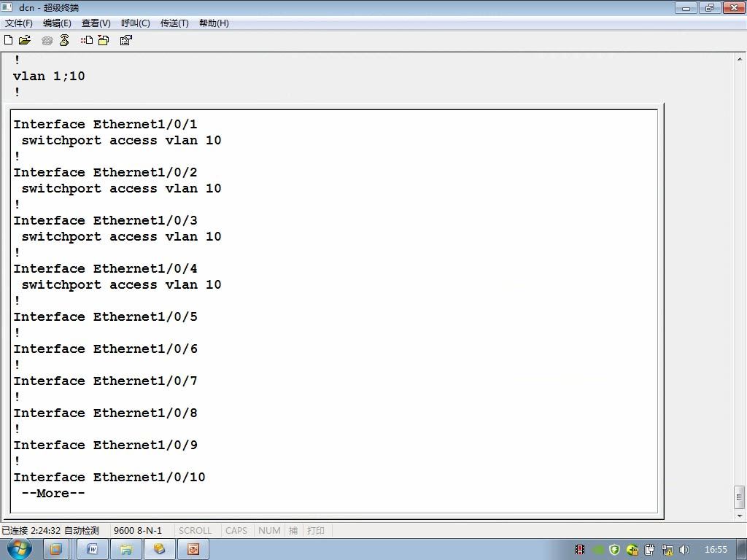Click the Call telephone toolbar icon
The image size is (747, 560).
pyautogui.click(x=47, y=41)
